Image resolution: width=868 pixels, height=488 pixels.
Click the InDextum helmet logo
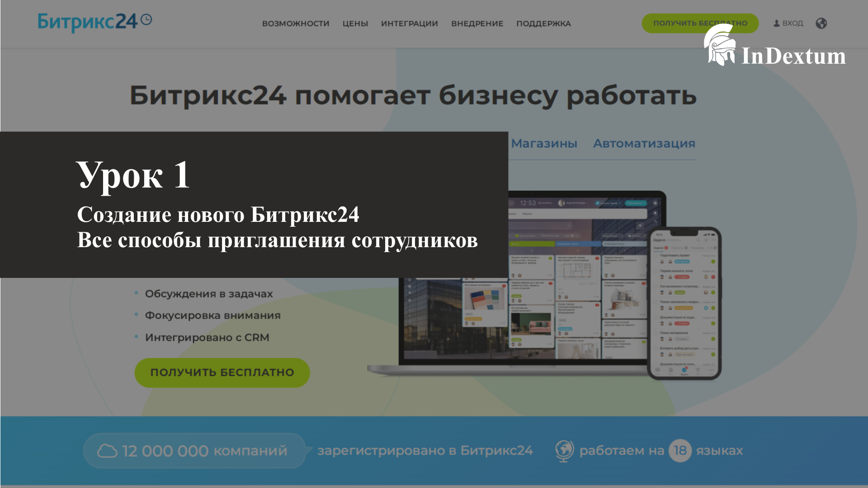[x=720, y=45]
